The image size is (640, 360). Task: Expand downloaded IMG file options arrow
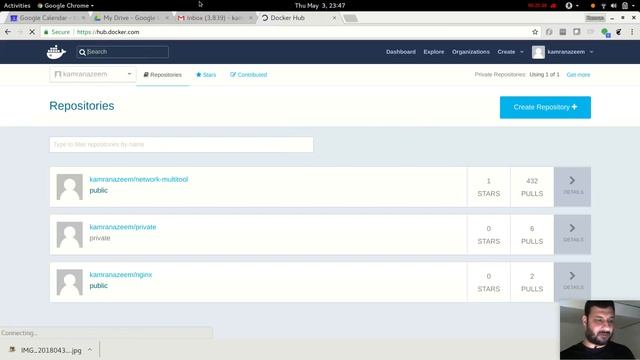[x=90, y=350]
